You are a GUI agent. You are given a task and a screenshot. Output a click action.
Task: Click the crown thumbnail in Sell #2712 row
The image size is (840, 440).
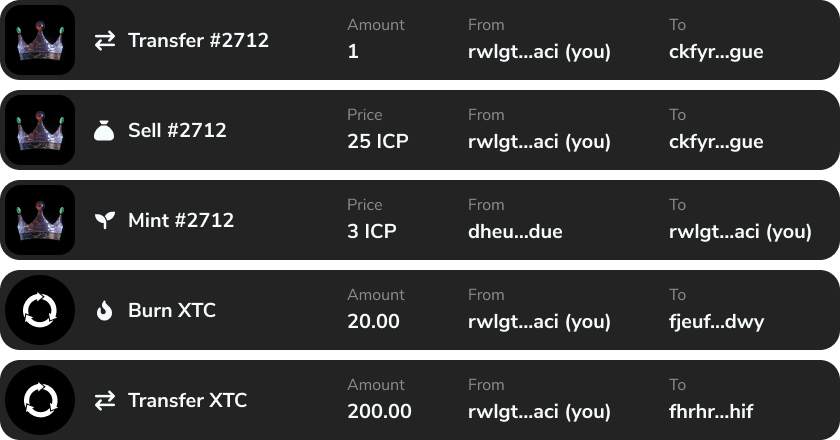pyautogui.click(x=40, y=130)
